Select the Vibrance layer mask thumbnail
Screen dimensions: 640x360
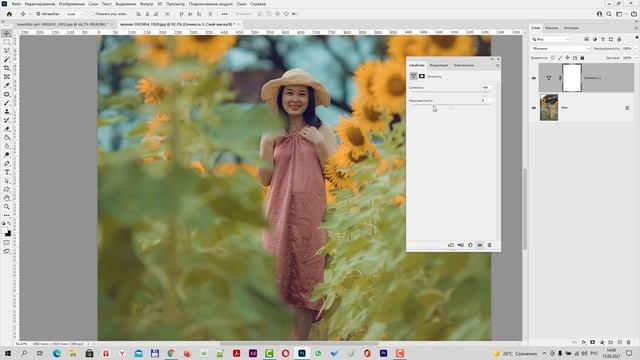click(x=571, y=78)
